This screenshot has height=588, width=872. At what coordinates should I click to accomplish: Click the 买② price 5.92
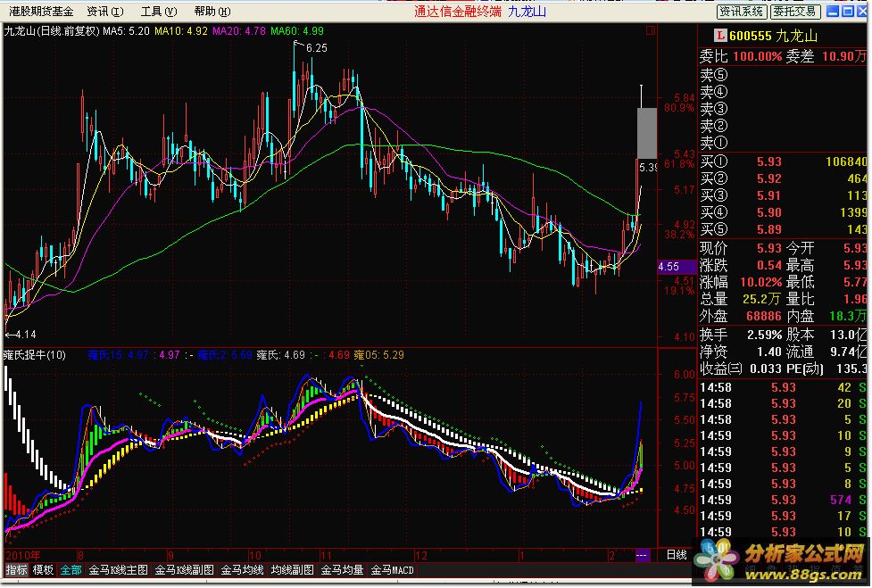tap(769, 179)
